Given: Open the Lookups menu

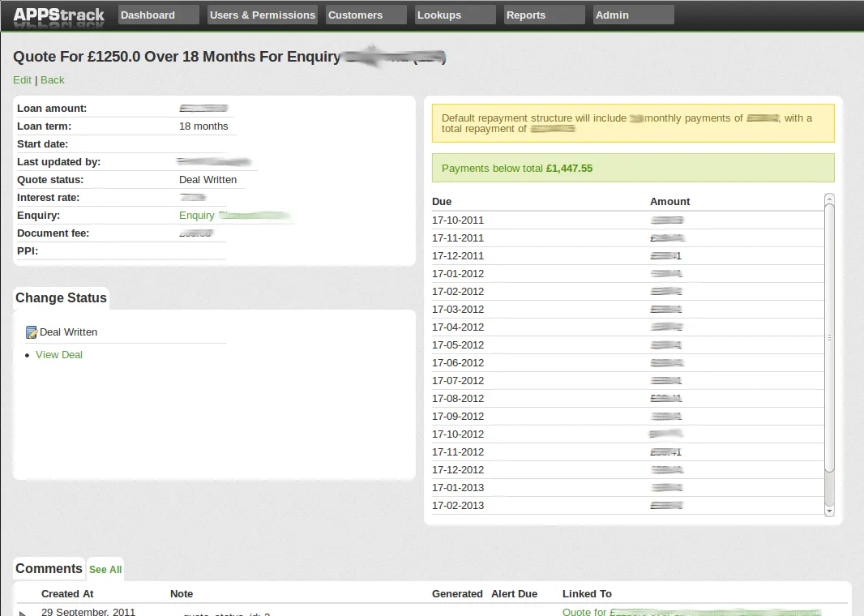Looking at the screenshot, I should coord(456,15).
